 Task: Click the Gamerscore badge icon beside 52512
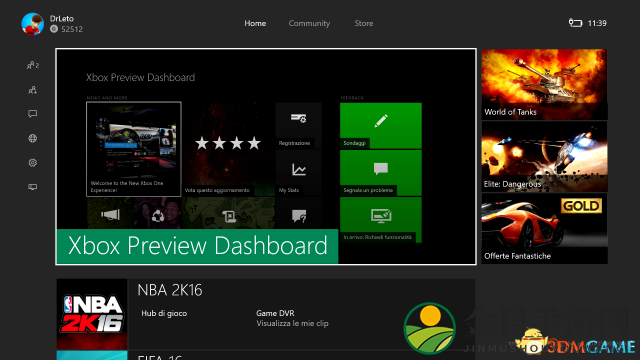54,29
